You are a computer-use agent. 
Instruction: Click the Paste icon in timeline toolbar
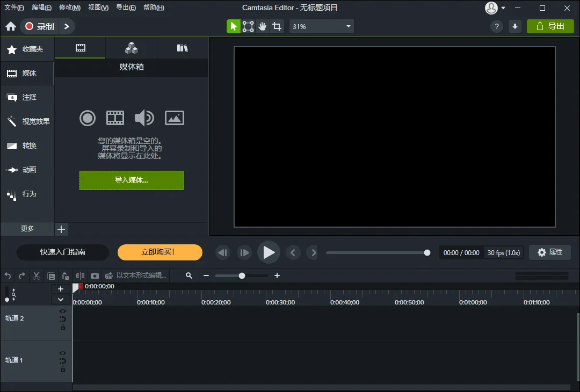(65, 275)
